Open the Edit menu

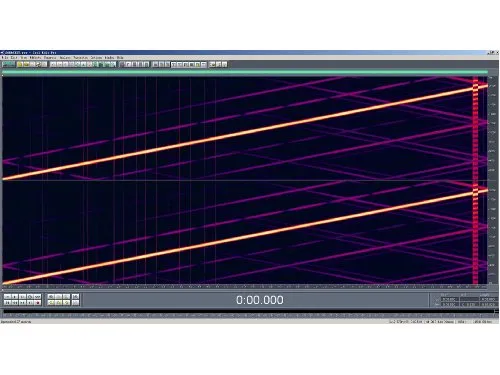tap(14, 57)
